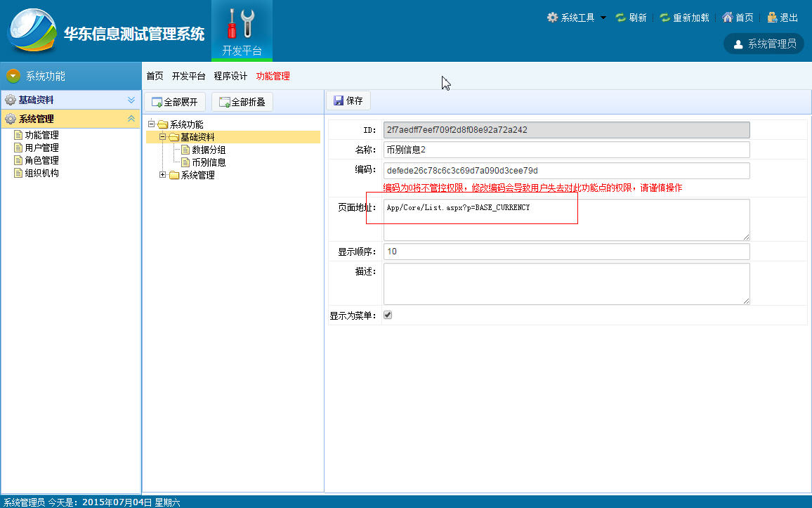Open 用户管理 in the sidebar menu

point(42,148)
